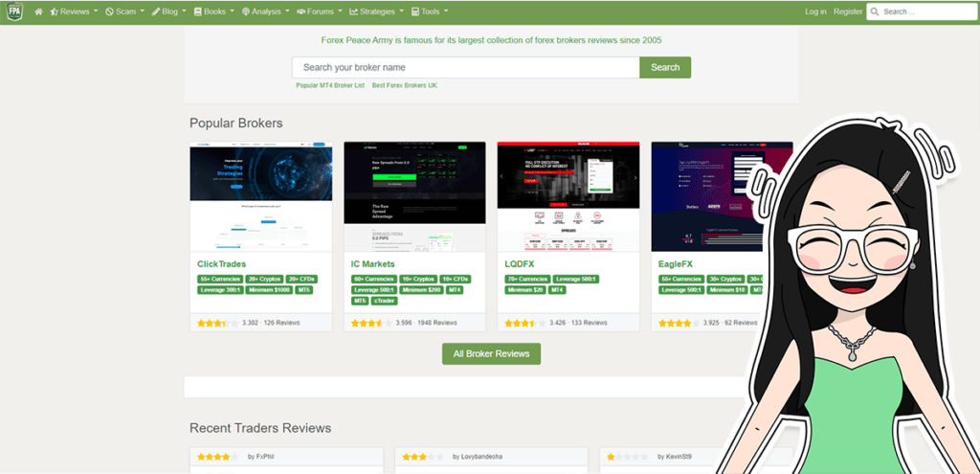Screen dimensions: 980x474
Task: Open the IC Markets broker title
Action: pyautogui.click(x=372, y=264)
